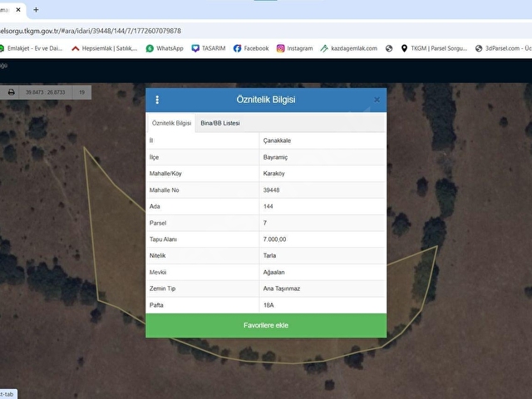This screenshot has width=532, height=399.
Task: Open the Hepsiemlak bookmark
Action: click(105, 48)
